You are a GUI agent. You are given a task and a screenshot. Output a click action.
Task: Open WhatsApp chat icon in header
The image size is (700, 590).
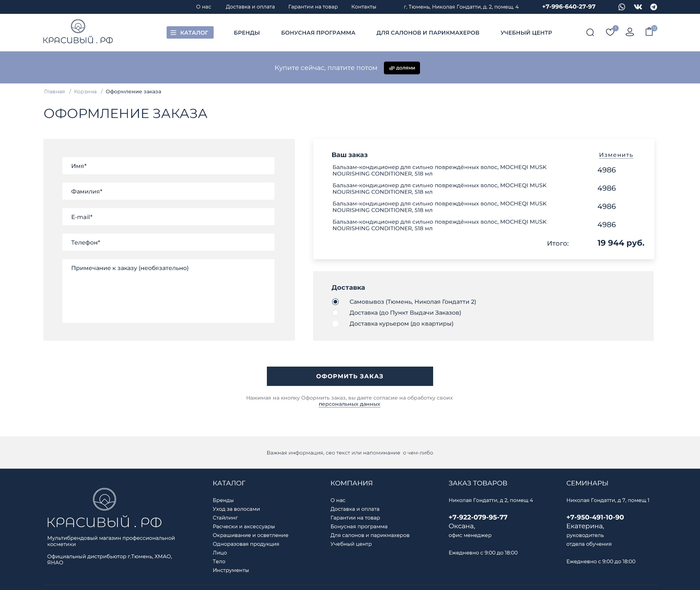tap(622, 7)
